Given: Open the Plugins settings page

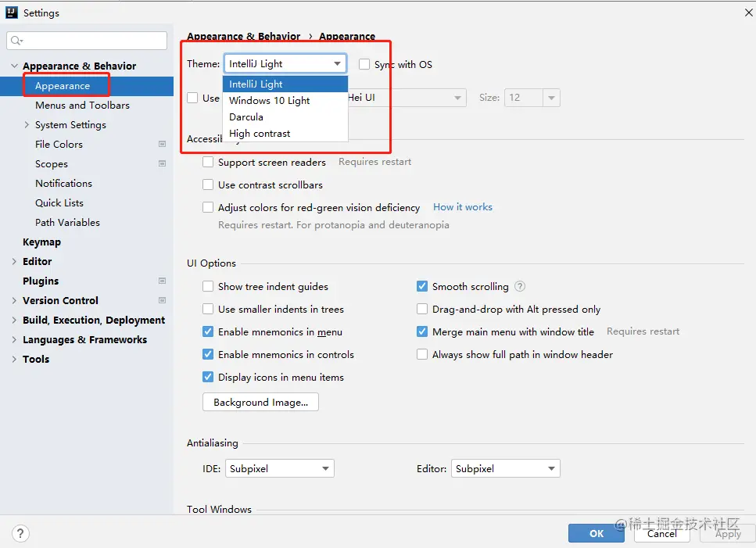Looking at the screenshot, I should click(x=41, y=281).
